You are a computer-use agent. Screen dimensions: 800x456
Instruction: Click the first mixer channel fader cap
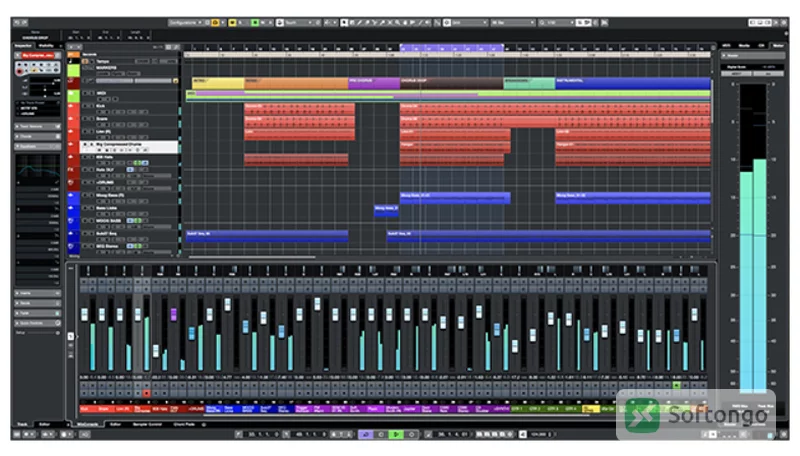point(84,314)
